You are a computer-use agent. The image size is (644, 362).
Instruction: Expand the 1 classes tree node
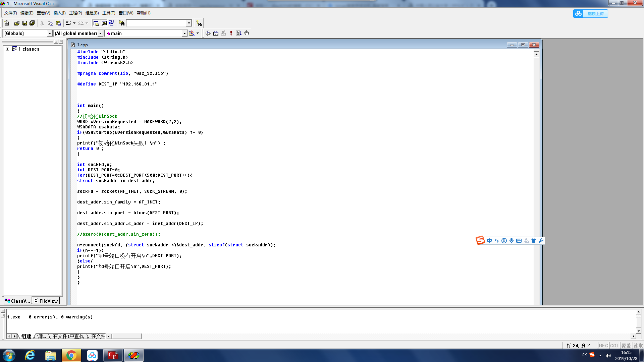tap(7, 49)
